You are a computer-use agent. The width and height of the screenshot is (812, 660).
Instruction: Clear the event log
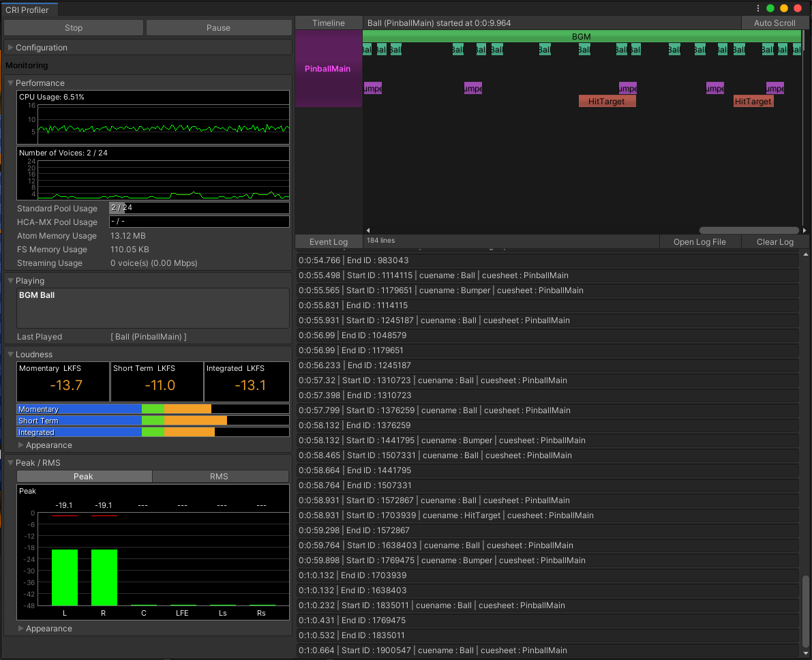coord(775,241)
